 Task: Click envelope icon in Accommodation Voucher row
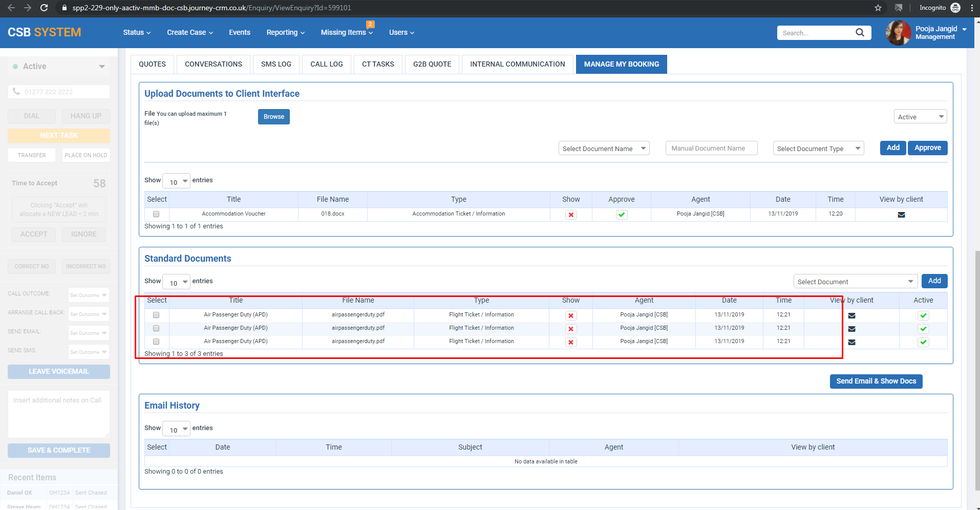pyautogui.click(x=901, y=215)
